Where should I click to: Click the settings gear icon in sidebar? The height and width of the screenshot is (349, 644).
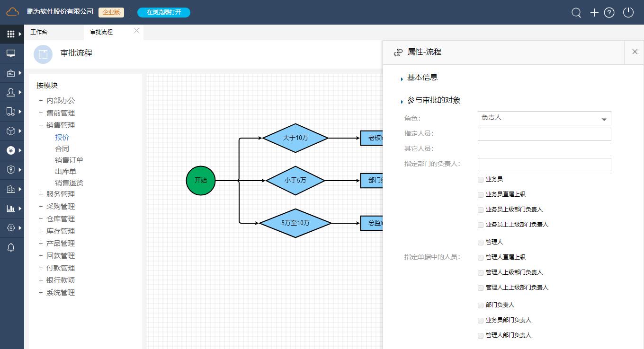point(10,228)
